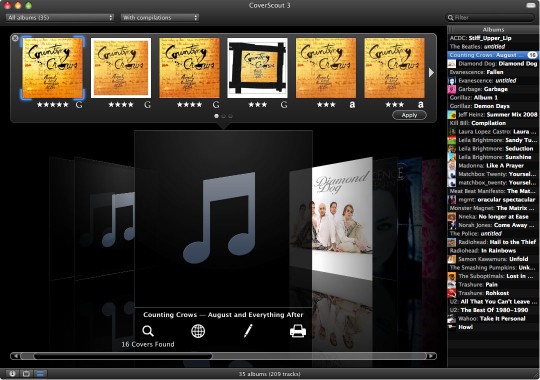Select Counting Crows: August album row

click(493, 55)
